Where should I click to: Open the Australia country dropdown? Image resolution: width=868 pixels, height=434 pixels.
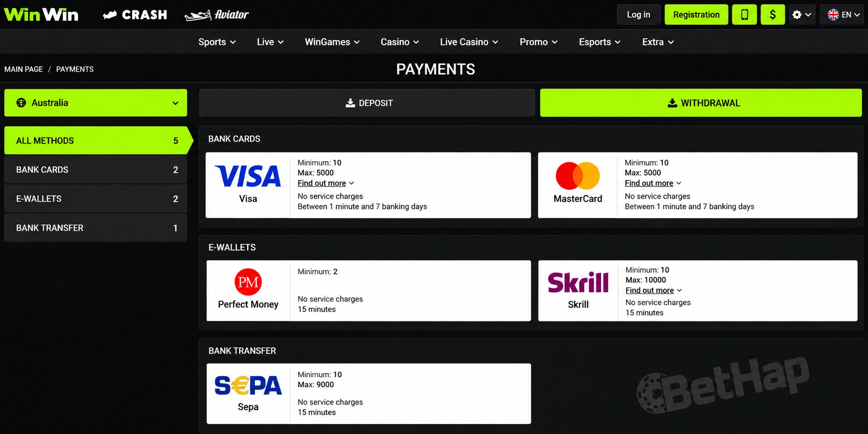point(96,103)
